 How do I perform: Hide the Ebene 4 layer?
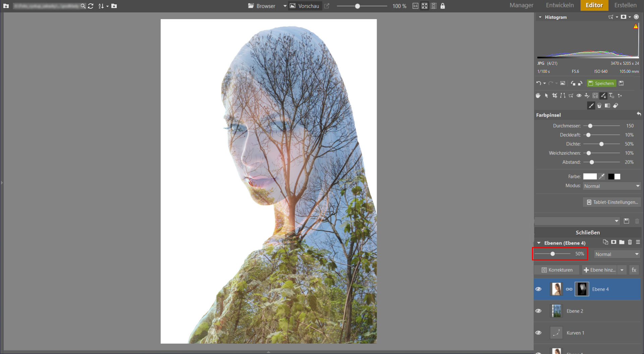pyautogui.click(x=538, y=289)
